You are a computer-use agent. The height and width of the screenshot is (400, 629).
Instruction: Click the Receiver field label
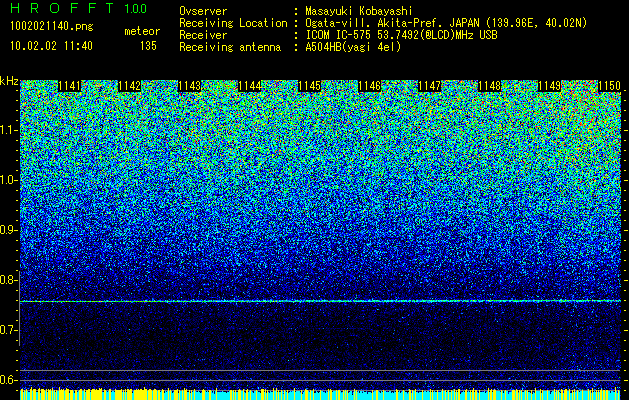pos(203,35)
